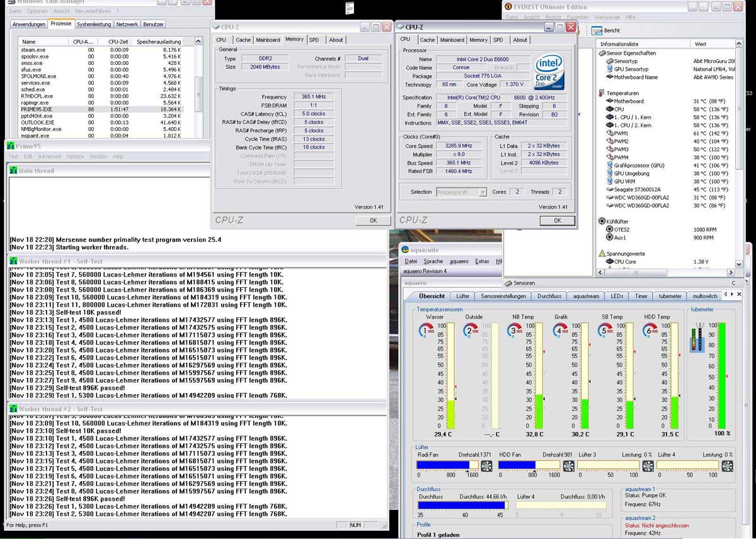Click the Worker thread #1 window icon
Screen dimensions: 756x539
13,261
